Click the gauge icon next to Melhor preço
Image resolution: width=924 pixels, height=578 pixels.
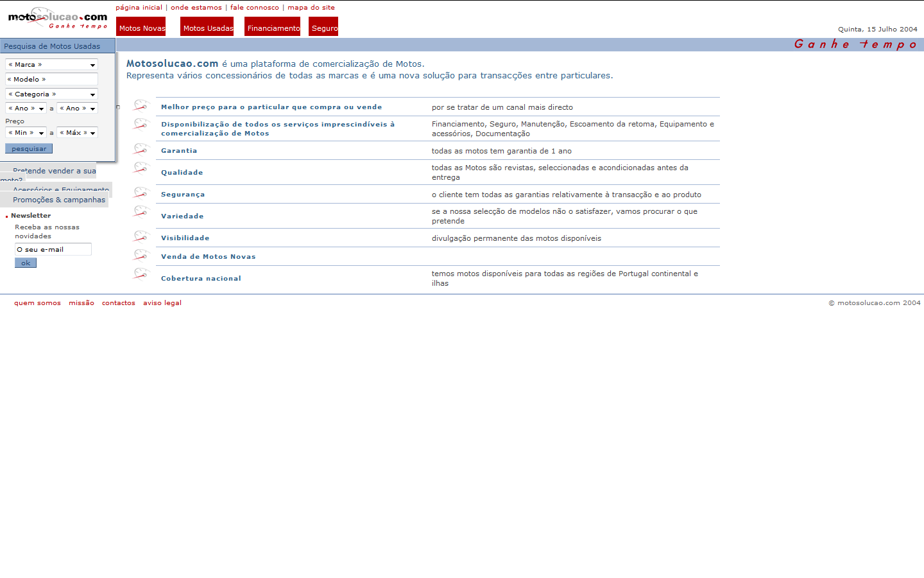coord(141,105)
